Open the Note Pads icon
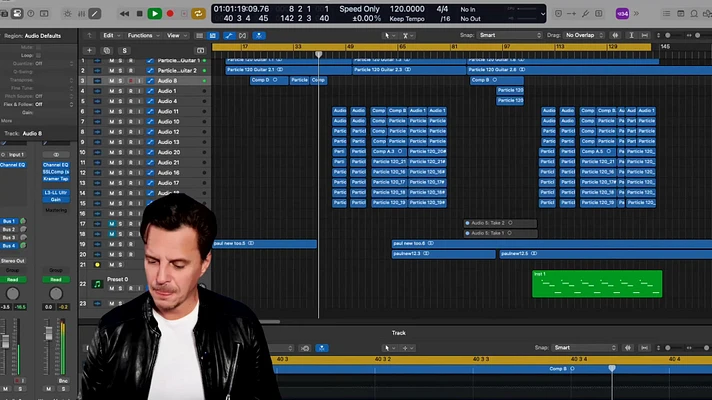 pos(680,14)
